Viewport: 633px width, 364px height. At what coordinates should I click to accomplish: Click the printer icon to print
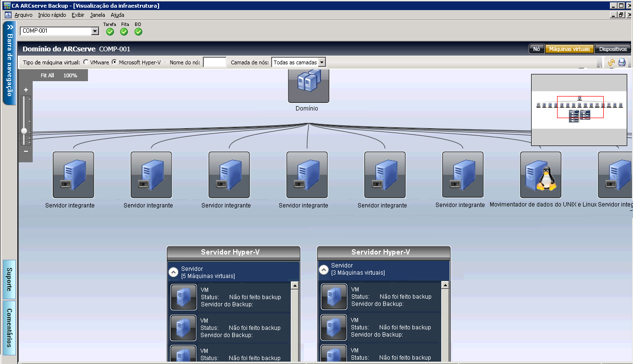pos(622,62)
